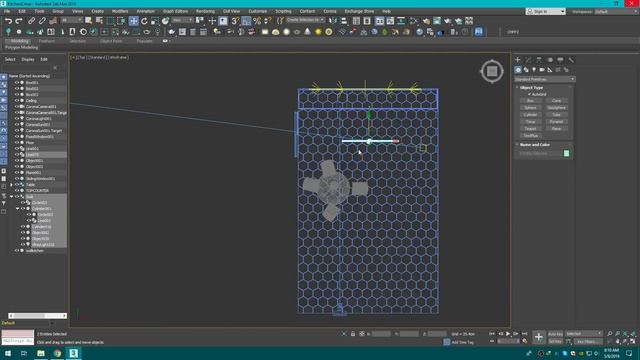Toggle the Percent Snap icon
Screen dimensions: 640x360
pos(257,21)
